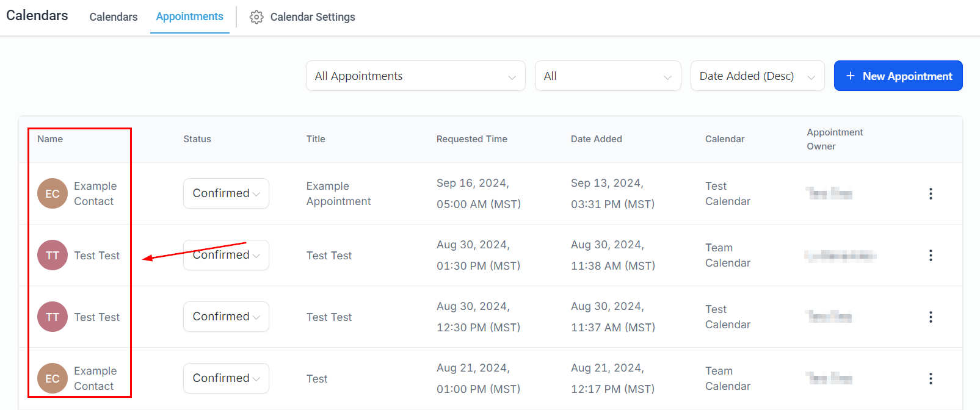Open three-dot menu for 01:30 PM appointment
Image resolution: width=980 pixels, height=410 pixels.
931,255
